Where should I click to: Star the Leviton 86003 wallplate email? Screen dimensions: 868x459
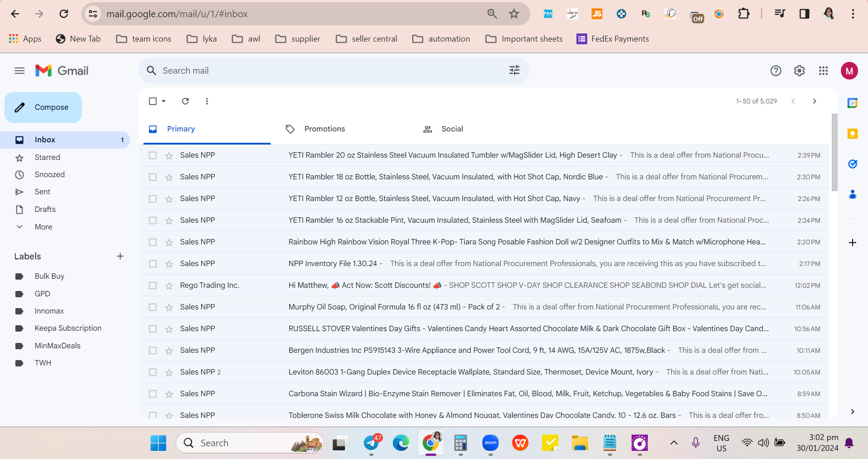click(169, 372)
